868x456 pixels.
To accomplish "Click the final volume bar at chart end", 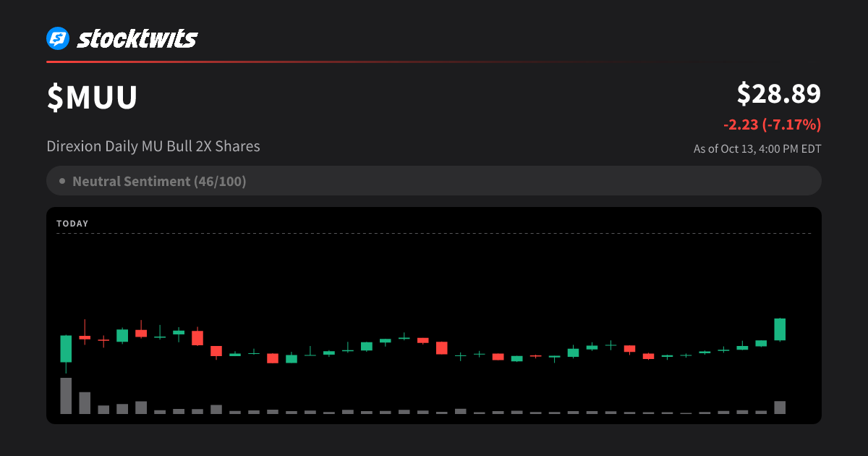I will (x=780, y=408).
